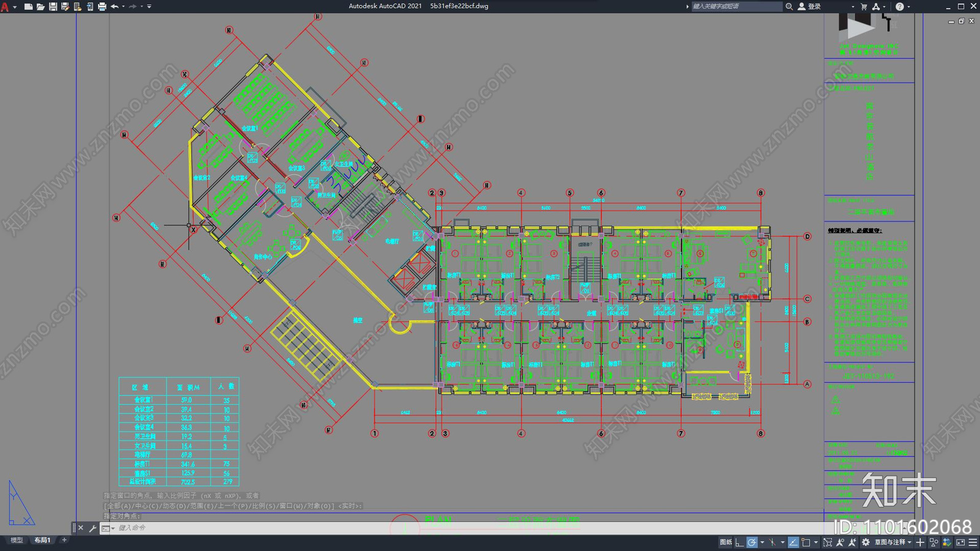Click the annotation visibility icon
Viewport: 980px width, 551px height.
point(840,542)
